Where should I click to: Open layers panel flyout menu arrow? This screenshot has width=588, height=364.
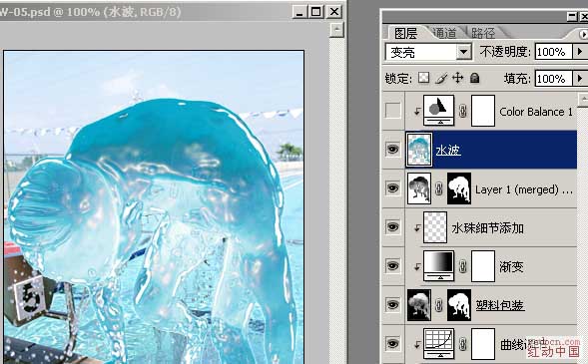583,35
